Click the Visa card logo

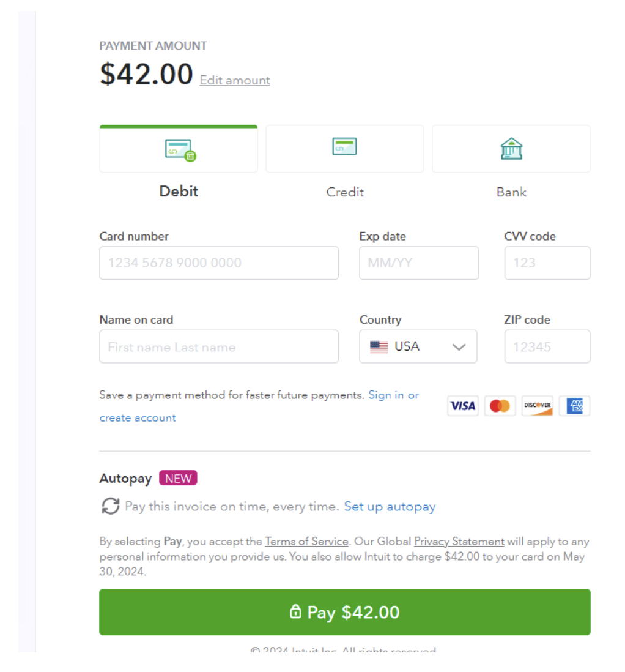(x=463, y=405)
